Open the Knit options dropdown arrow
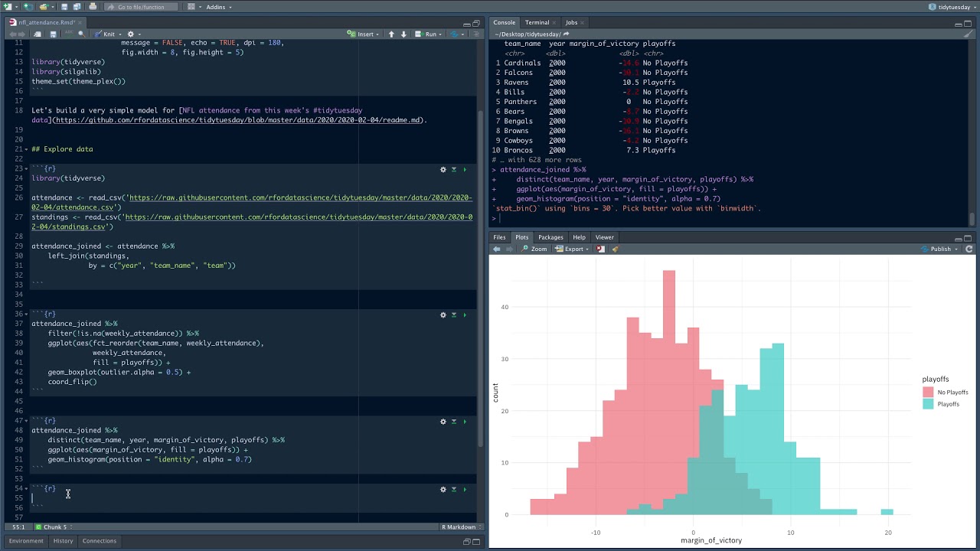The image size is (980, 551). tap(120, 34)
